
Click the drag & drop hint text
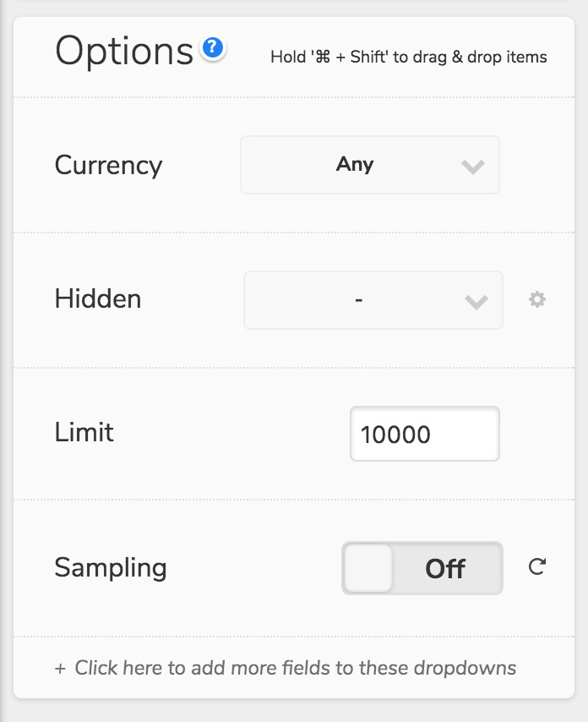(409, 57)
